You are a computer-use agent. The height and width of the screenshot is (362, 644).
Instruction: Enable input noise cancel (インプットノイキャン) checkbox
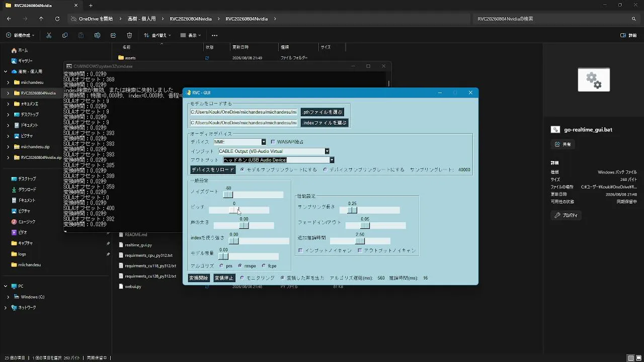pos(300,250)
